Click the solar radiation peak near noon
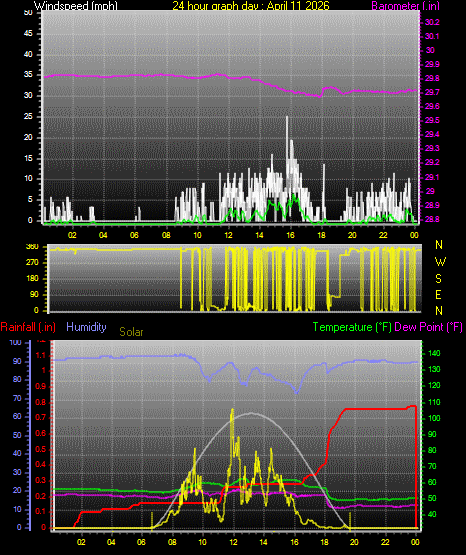 click(x=232, y=410)
